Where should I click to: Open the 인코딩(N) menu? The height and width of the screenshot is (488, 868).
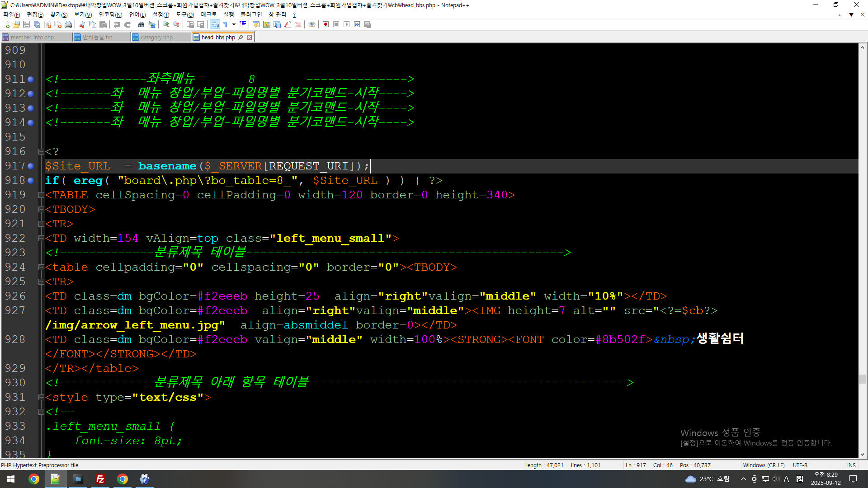[110, 14]
